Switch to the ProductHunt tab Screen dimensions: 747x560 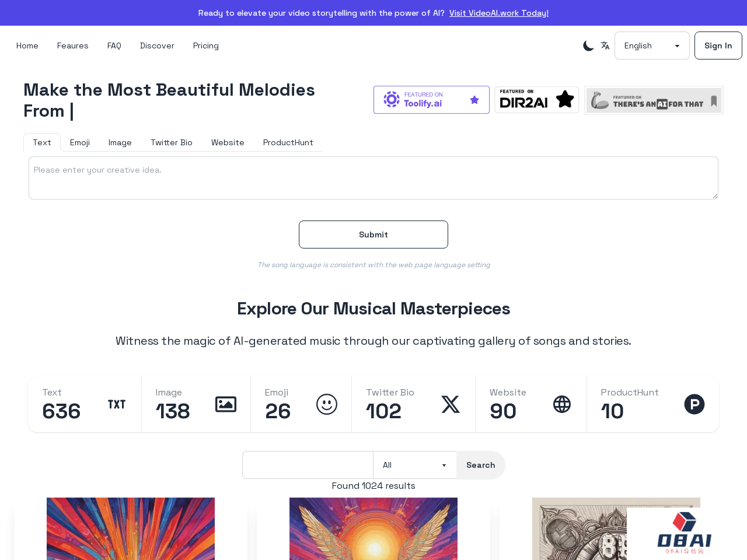[x=288, y=142]
